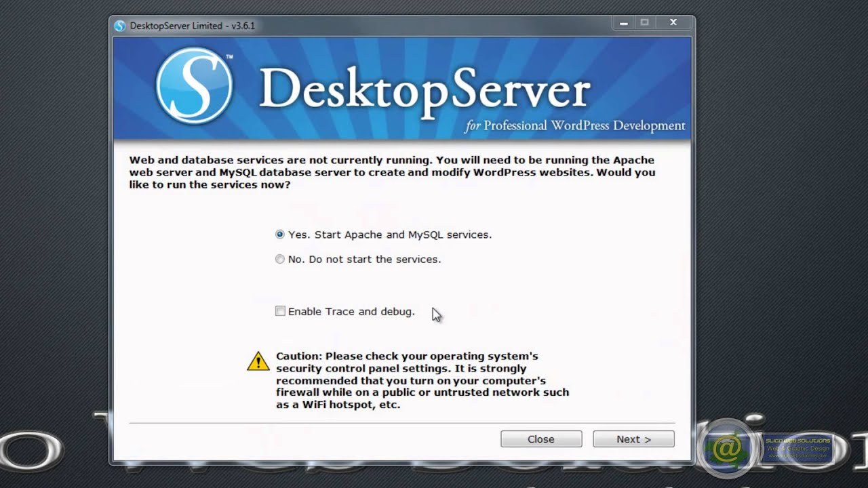Maximize the DesktopServer window
Screen dimensions: 868x488
coord(644,23)
